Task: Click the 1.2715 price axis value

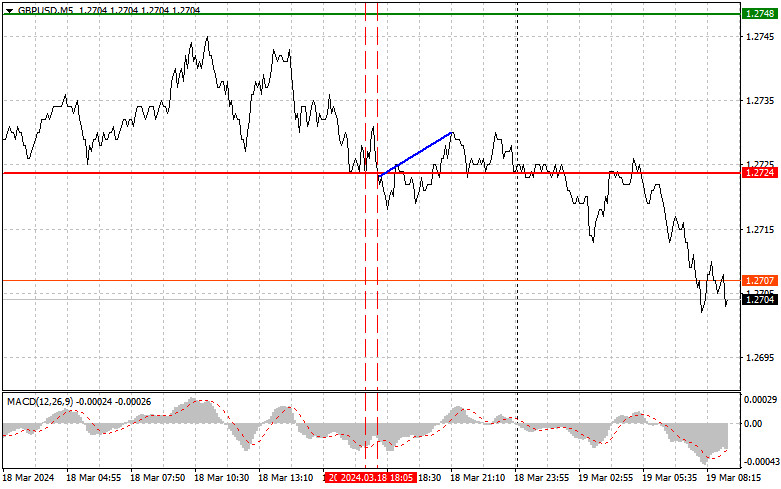Action: coord(760,230)
